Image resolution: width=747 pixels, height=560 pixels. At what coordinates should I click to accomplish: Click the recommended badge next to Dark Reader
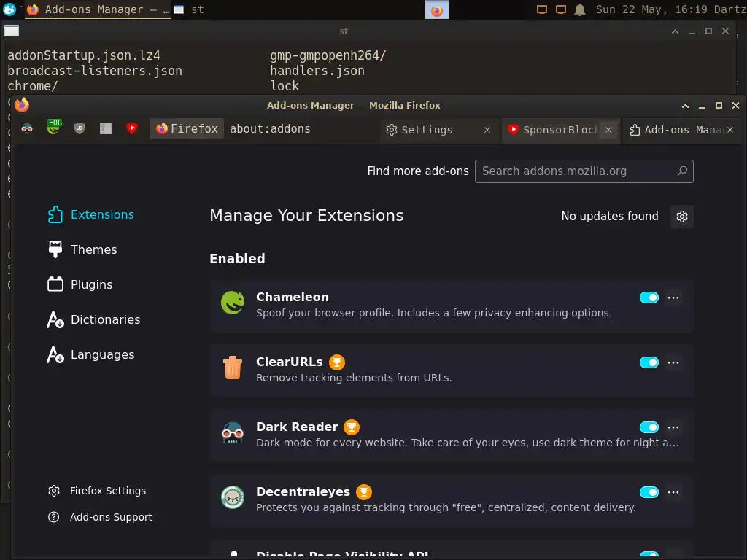click(352, 427)
